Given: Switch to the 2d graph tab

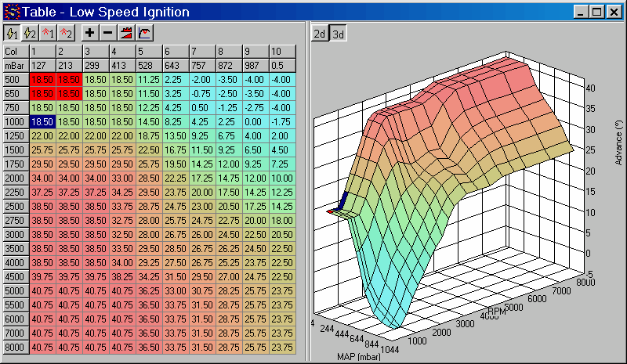Looking at the screenshot, I should coord(320,34).
